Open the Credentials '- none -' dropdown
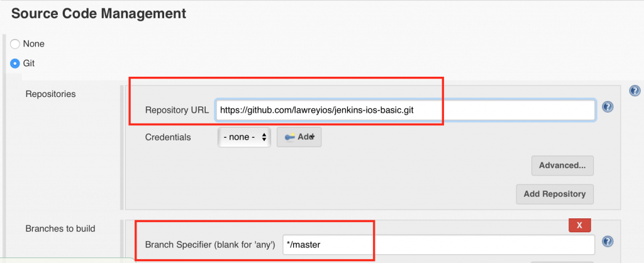The width and height of the screenshot is (644, 263). tap(245, 137)
